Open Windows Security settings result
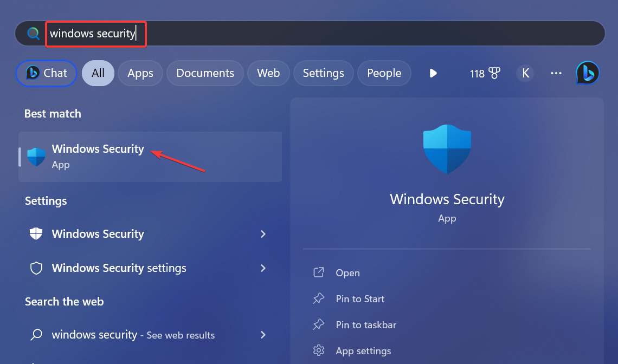The width and height of the screenshot is (618, 364). [x=150, y=268]
